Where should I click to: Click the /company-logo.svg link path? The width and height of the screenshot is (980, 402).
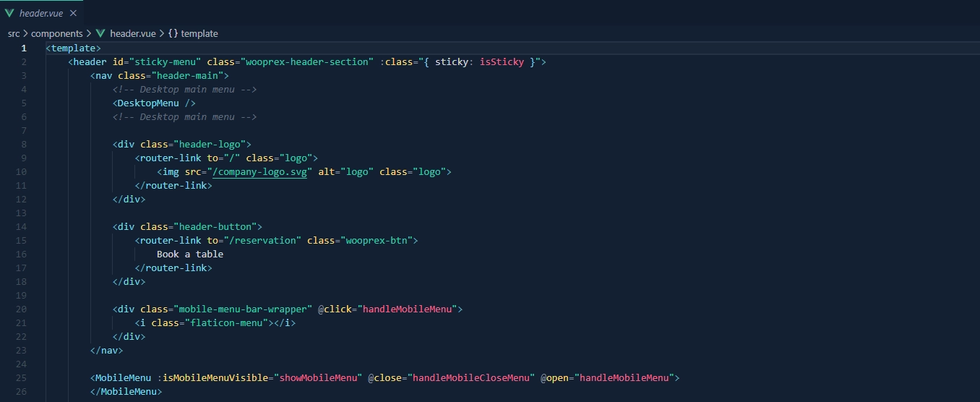(259, 171)
